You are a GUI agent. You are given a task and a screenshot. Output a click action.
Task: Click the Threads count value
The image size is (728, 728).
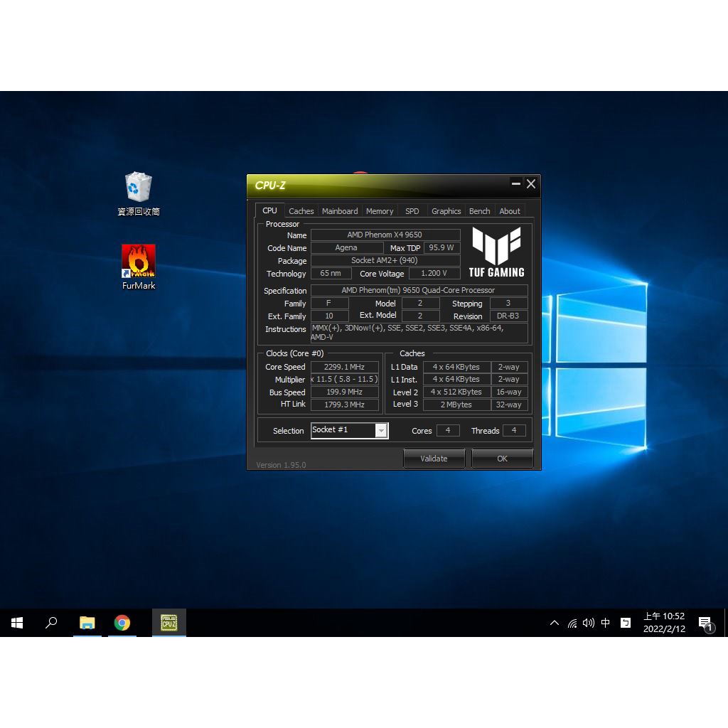tap(514, 430)
